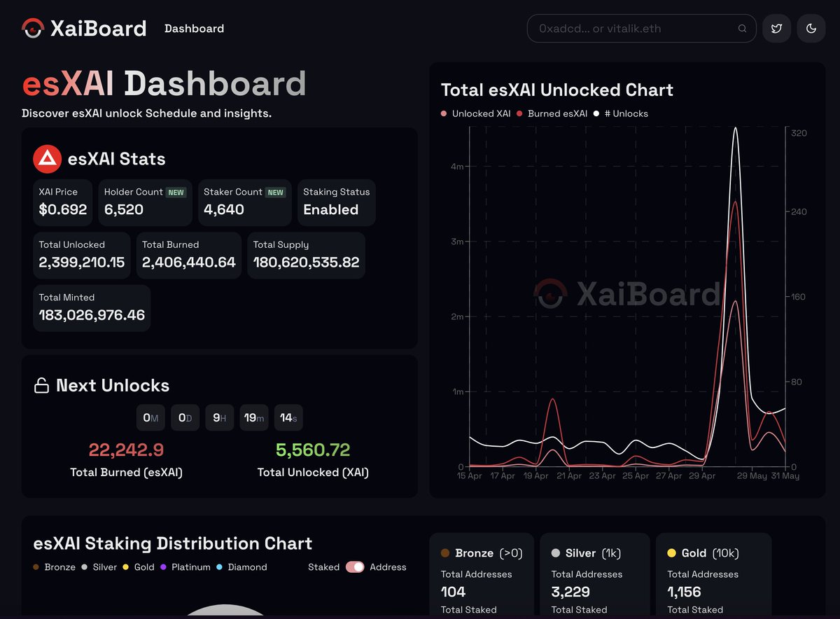Click Gold Total Addresses 1,156
The height and width of the screenshot is (619, 840).
pyautogui.click(x=684, y=592)
